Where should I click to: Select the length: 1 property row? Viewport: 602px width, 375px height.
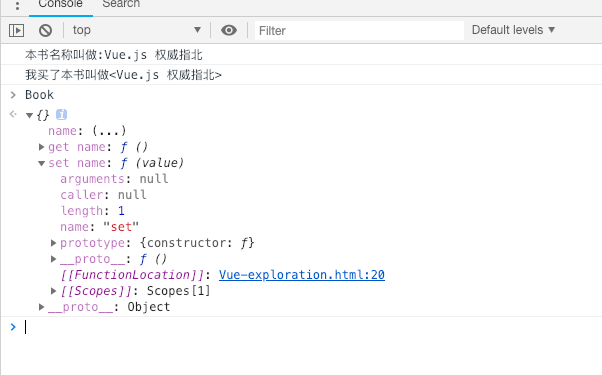[x=92, y=211]
